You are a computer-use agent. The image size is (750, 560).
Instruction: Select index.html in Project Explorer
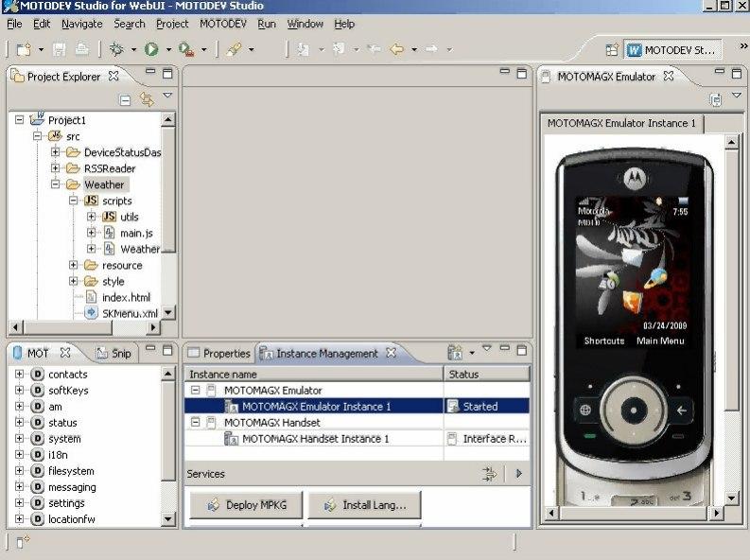(126, 297)
